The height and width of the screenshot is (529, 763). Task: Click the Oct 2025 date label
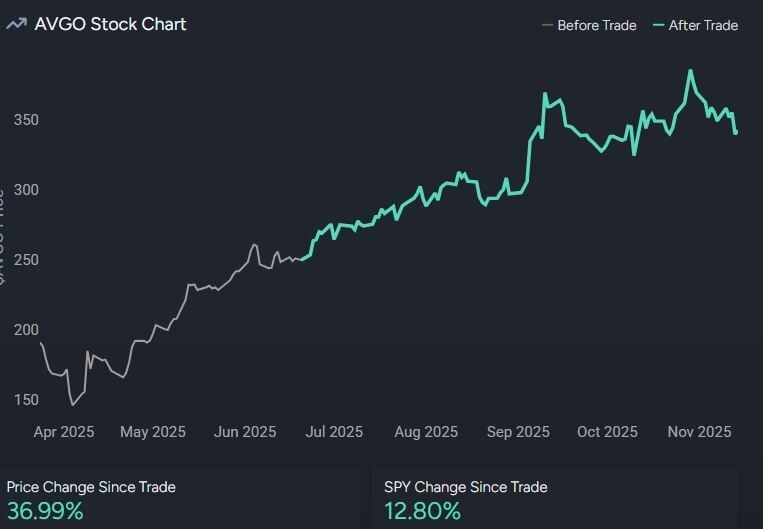(607, 432)
